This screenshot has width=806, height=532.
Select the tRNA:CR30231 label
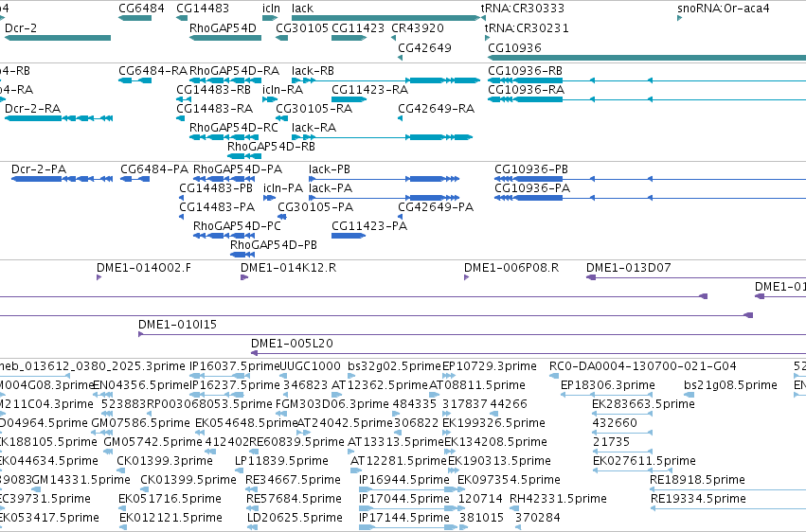(x=527, y=27)
